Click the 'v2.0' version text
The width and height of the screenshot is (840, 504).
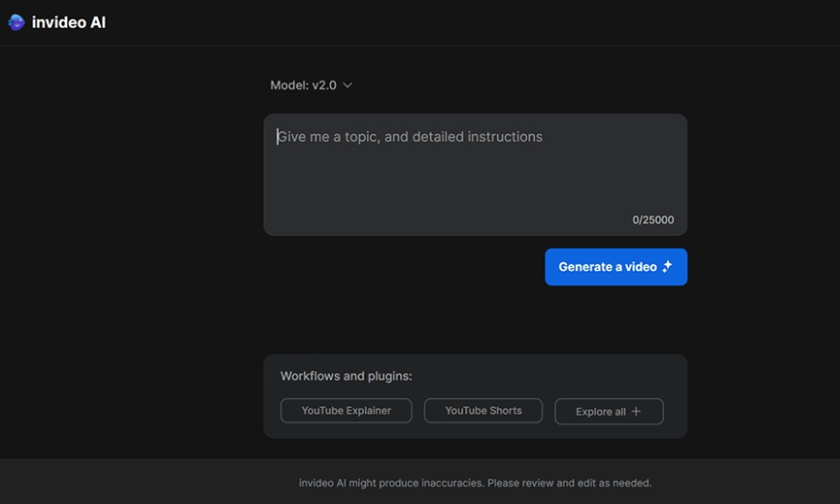(324, 85)
